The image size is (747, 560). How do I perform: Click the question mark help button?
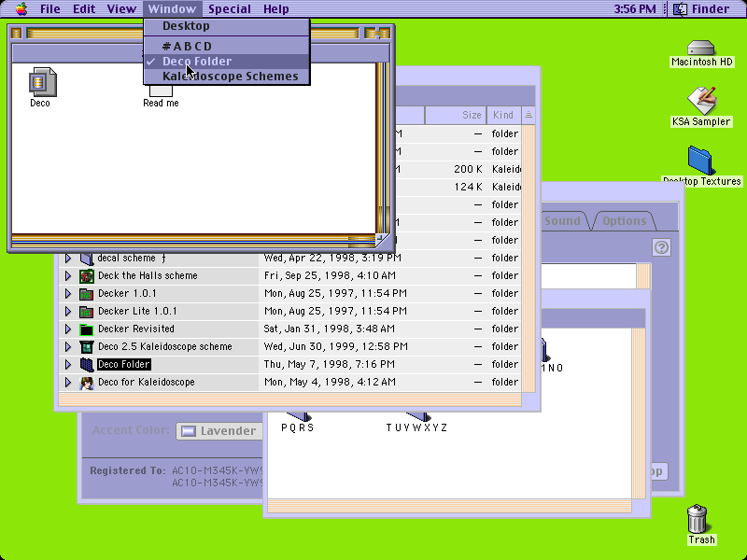[x=661, y=247]
